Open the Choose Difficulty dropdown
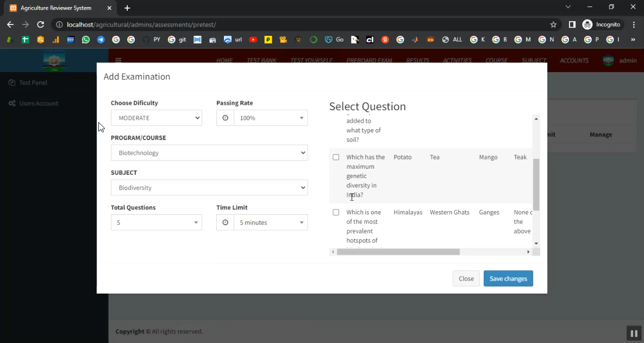 click(x=156, y=118)
